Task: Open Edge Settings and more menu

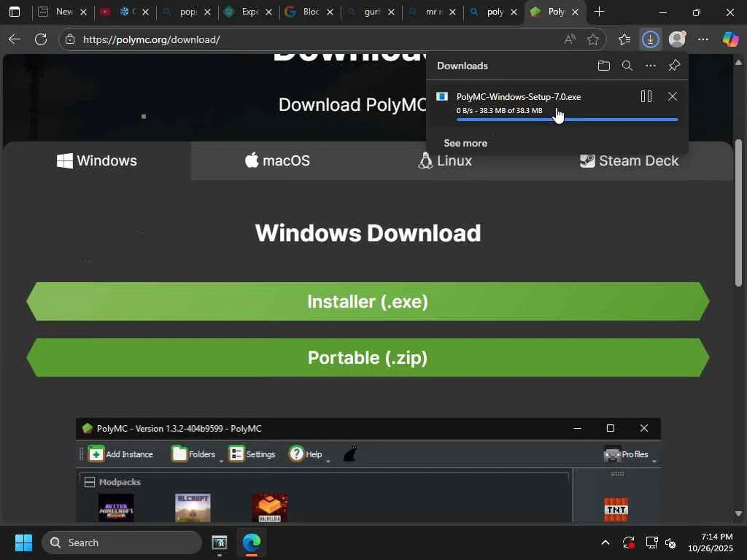Action: pos(703,39)
